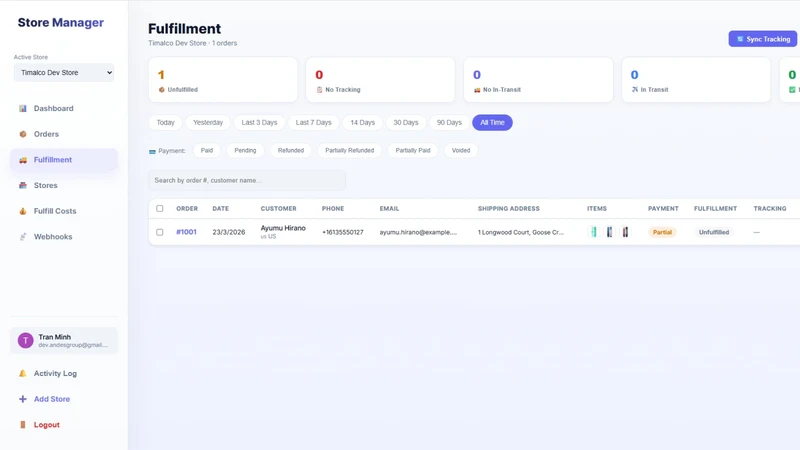This screenshot has width=800, height=450.
Task: Open second item thumbnail of order #1001
Action: point(609,232)
